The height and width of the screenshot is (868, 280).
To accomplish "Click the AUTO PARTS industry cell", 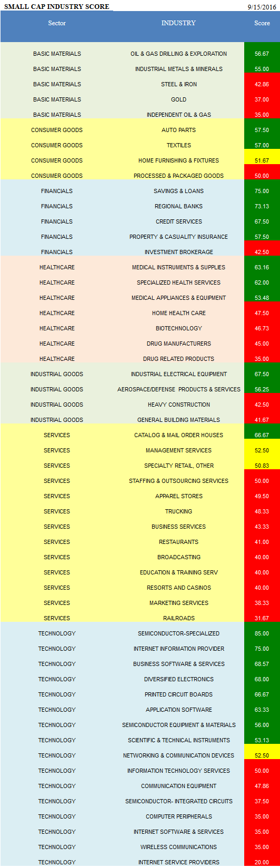I will click(178, 130).
